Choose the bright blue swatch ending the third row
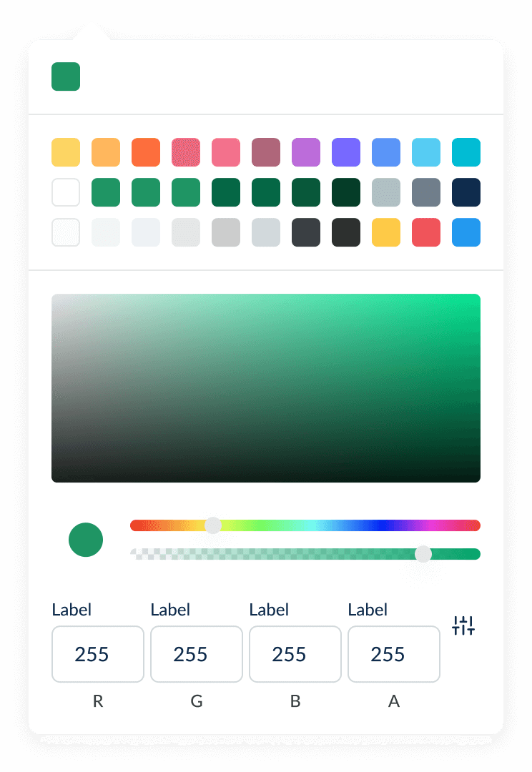 (x=466, y=232)
